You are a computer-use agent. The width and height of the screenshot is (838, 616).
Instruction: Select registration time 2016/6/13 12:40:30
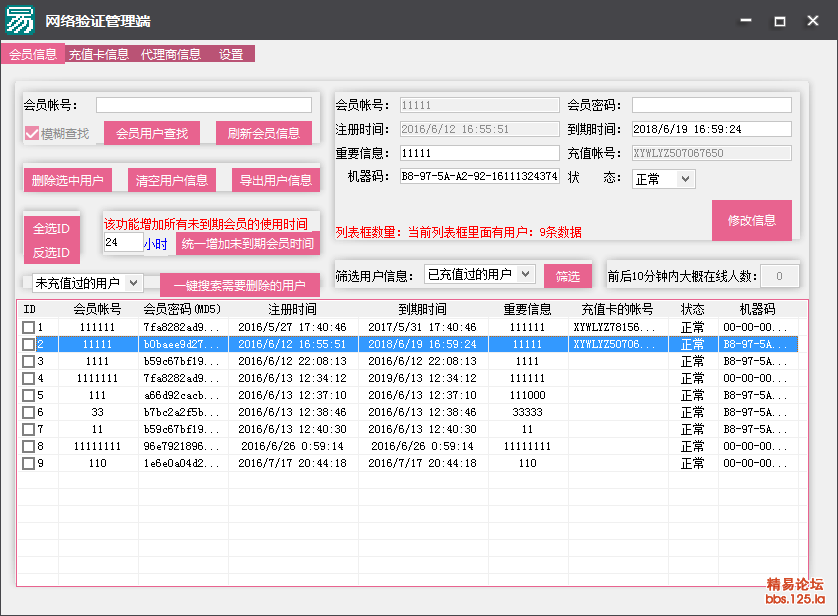click(292, 429)
